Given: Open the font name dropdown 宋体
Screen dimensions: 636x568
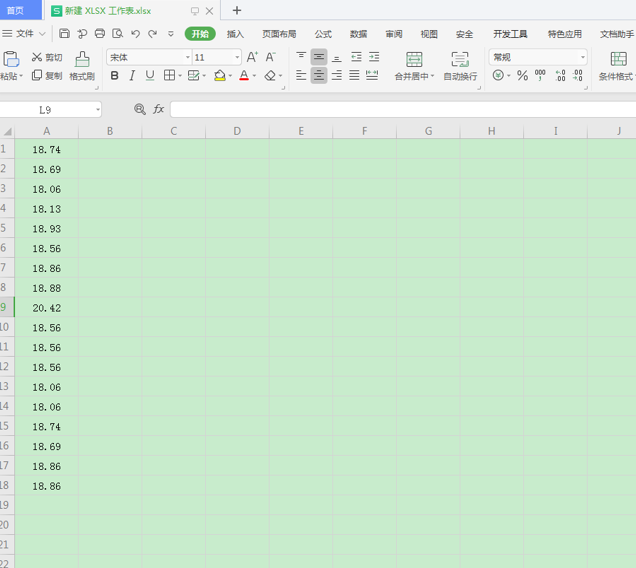Looking at the screenshot, I should 187,57.
